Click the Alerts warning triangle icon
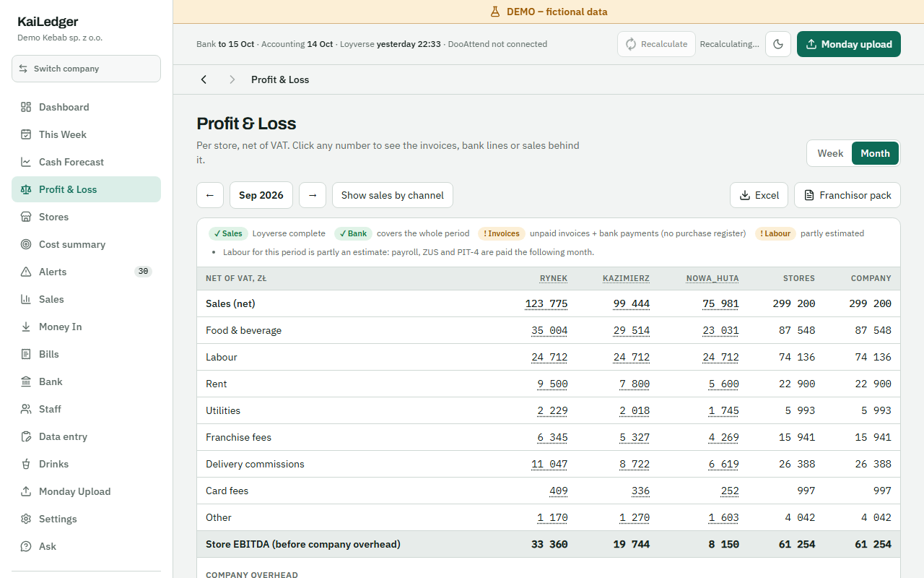924x578 pixels. point(26,272)
